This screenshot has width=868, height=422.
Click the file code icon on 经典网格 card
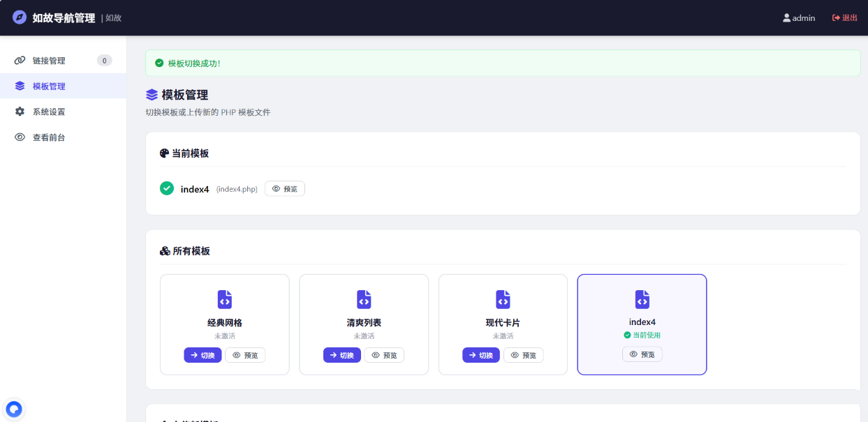225,299
